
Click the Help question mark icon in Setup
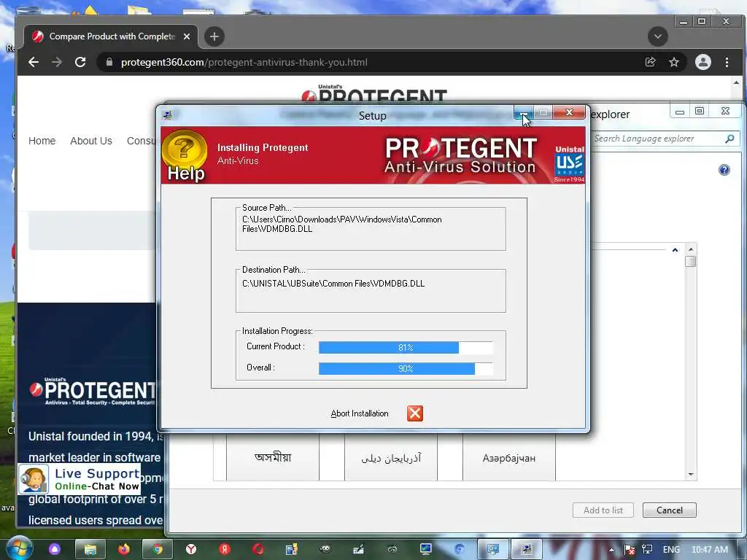click(x=185, y=155)
